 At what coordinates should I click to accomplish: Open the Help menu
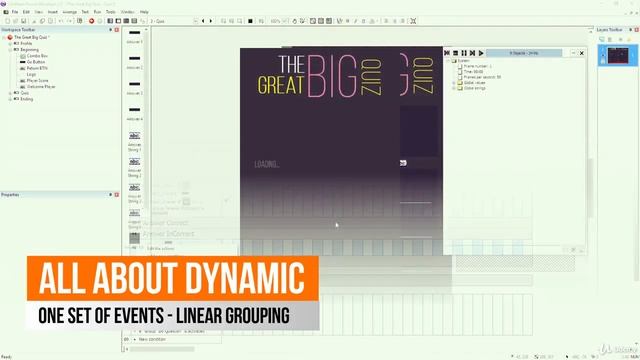pyautogui.click(x=144, y=12)
